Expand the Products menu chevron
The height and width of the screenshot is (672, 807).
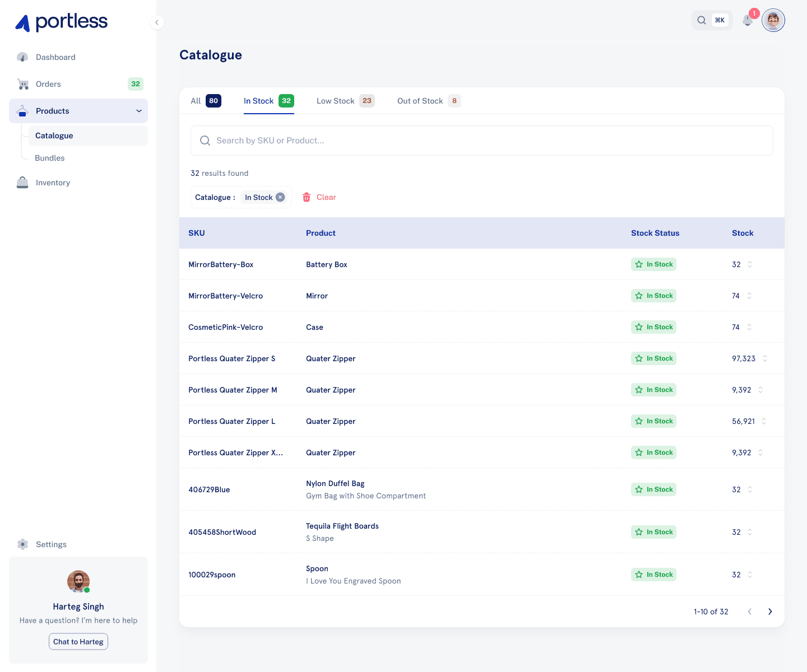[139, 111]
